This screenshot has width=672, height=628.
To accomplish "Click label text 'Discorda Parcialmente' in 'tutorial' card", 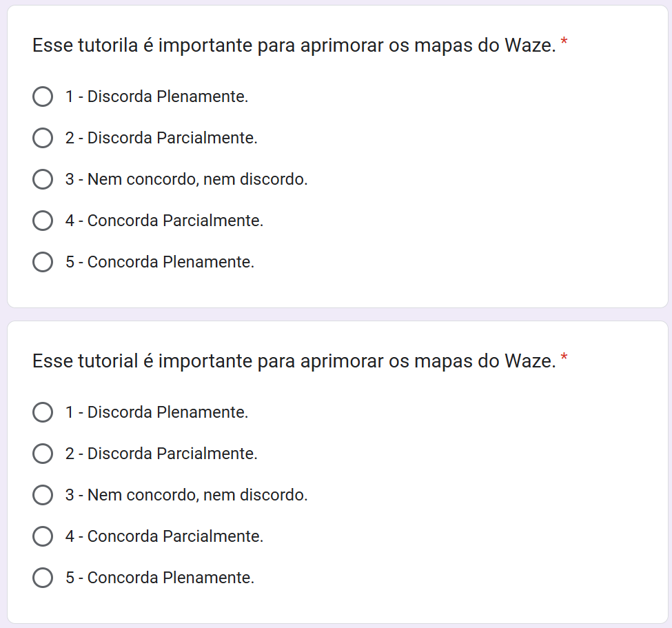I will [x=172, y=454].
